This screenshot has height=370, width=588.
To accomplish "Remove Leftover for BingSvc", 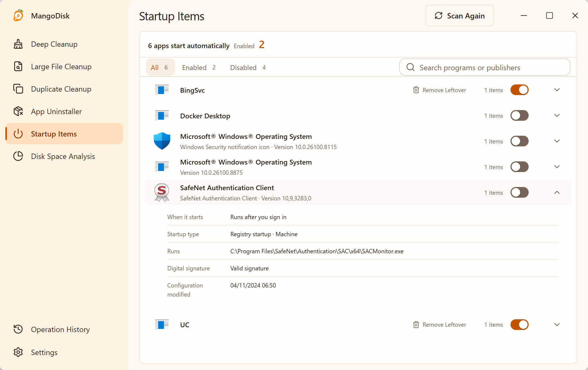I will pos(439,90).
